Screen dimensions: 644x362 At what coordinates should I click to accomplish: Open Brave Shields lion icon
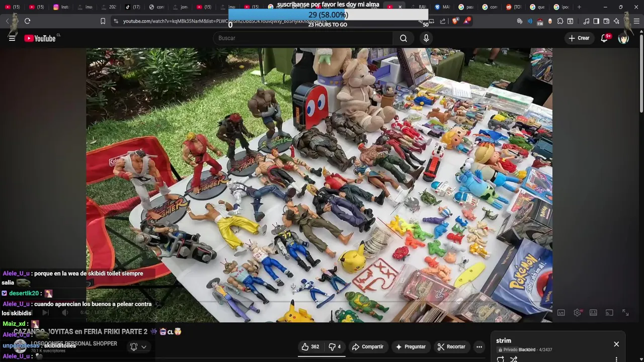click(455, 21)
